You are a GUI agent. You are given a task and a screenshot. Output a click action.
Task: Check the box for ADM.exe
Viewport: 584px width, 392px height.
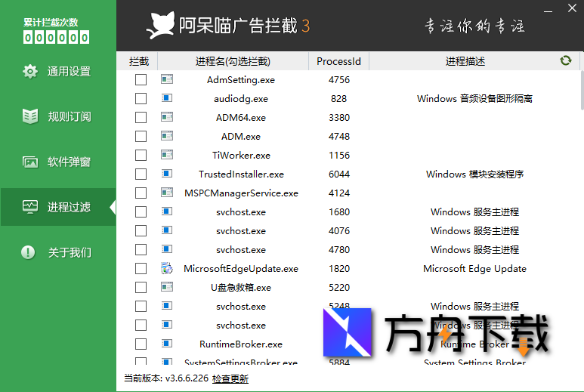tap(141, 136)
